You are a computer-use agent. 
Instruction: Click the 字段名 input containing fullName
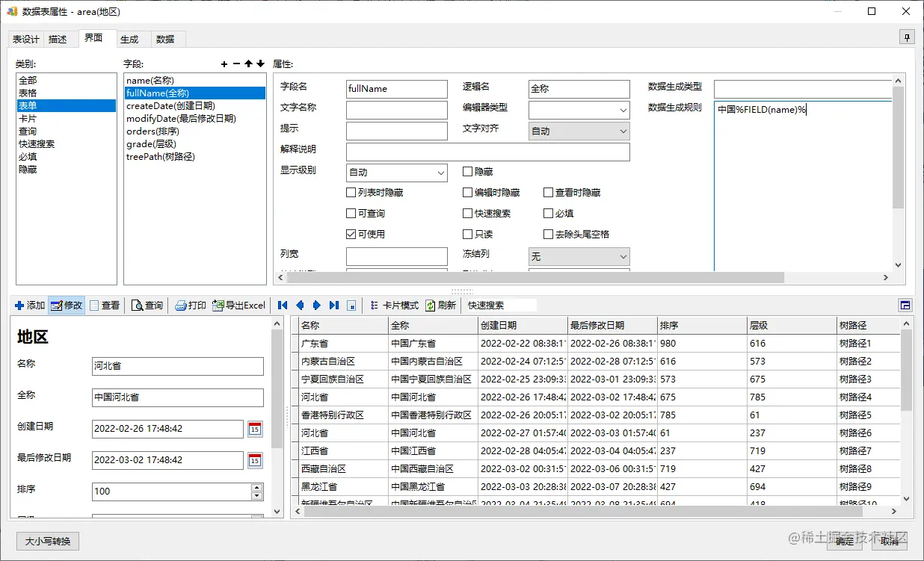click(397, 89)
